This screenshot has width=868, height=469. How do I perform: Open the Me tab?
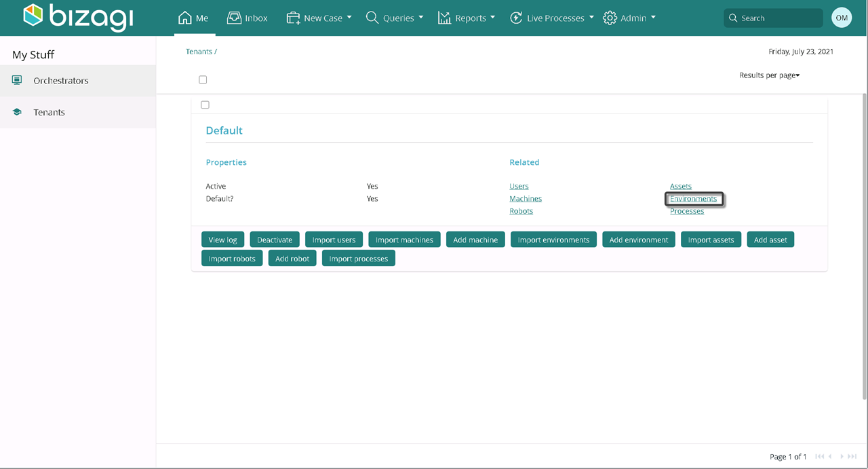[x=193, y=18]
